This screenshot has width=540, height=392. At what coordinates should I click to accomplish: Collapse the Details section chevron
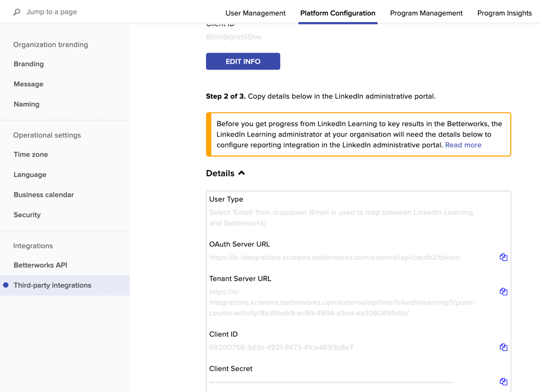[x=242, y=173]
